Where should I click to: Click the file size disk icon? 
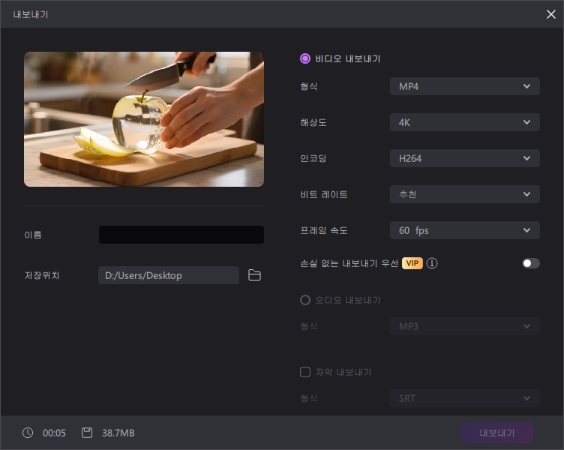(87, 433)
